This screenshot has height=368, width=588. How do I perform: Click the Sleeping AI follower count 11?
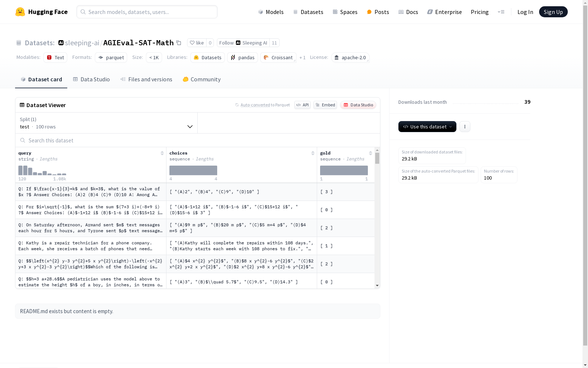click(x=274, y=43)
